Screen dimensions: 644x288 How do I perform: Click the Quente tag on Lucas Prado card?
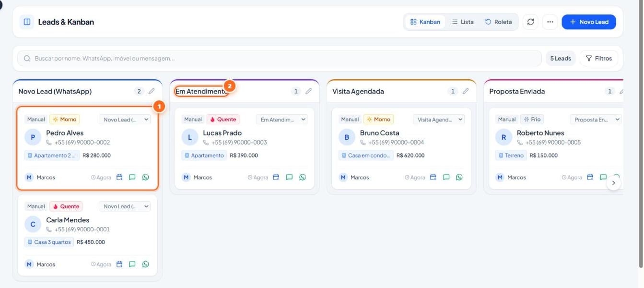click(x=223, y=120)
